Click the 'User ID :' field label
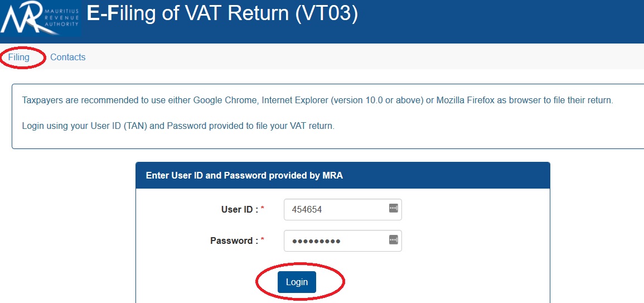The image size is (644, 303). coord(239,210)
